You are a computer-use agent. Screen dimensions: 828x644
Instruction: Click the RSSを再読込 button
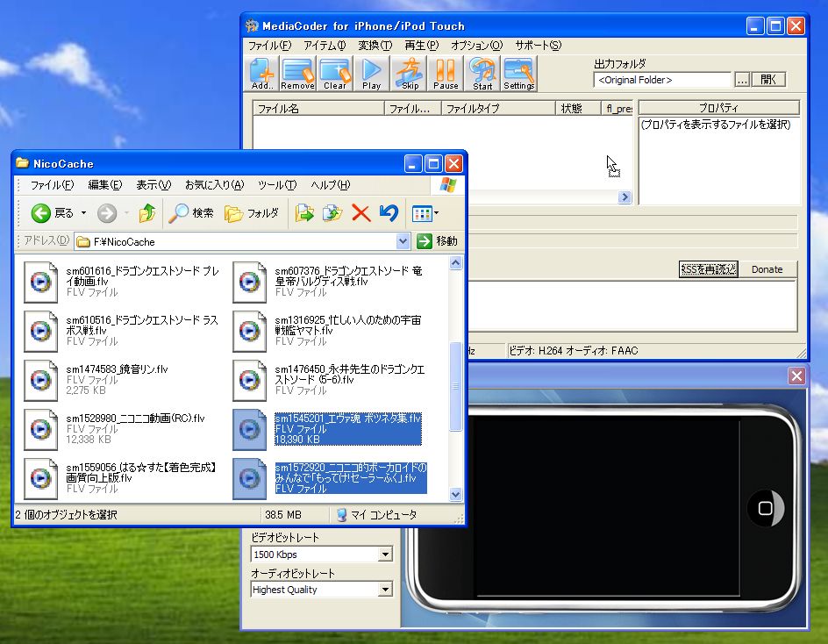click(x=708, y=269)
